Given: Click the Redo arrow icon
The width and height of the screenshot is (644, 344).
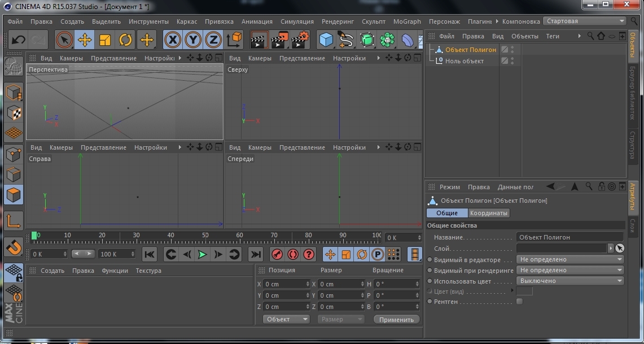Looking at the screenshot, I should pos(38,40).
